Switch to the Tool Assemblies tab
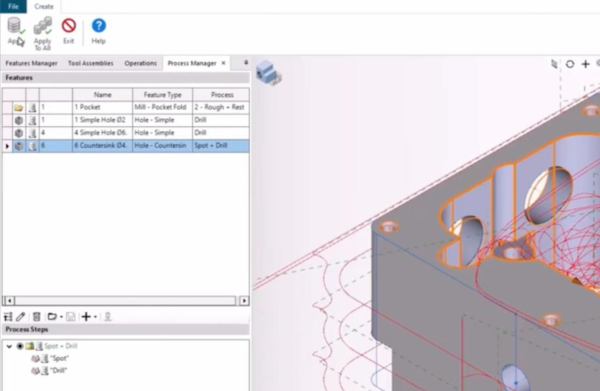Image resolution: width=600 pixels, height=391 pixels. coord(91,63)
